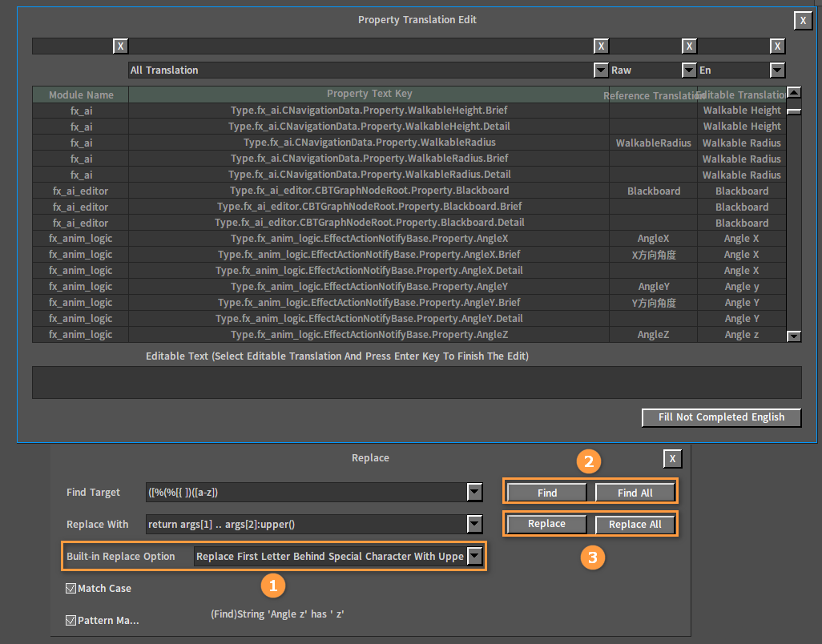Viewport: 822px width, 644px height.
Task: Toggle the Match Case checkbox
Action: (71, 589)
